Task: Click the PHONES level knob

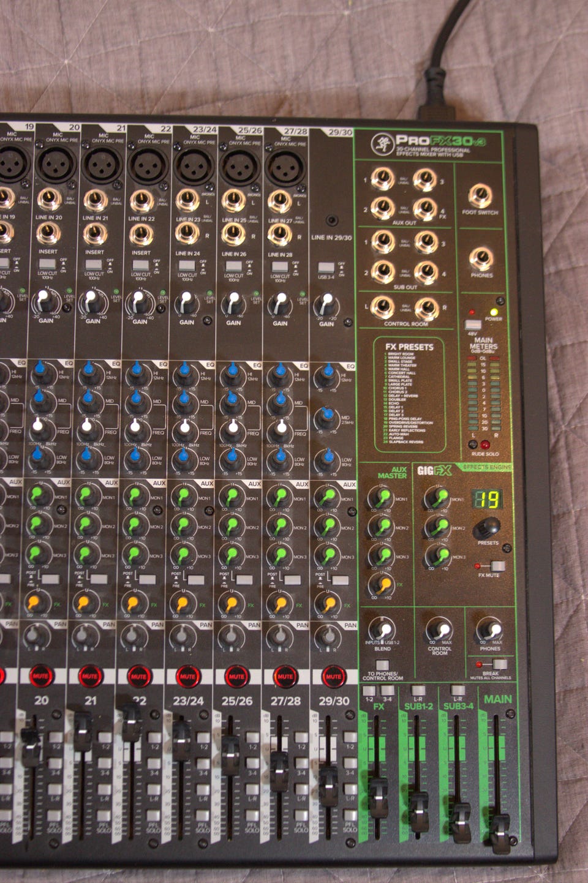Action: coord(489,630)
